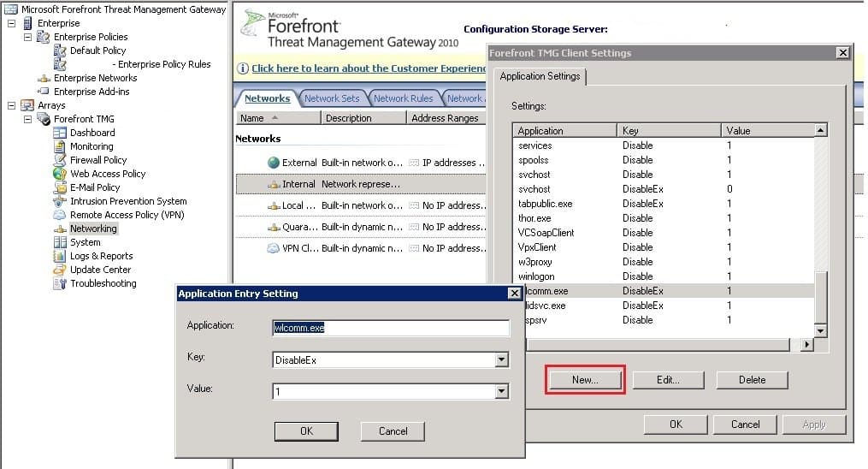Select the w3proxy row
This screenshot has height=469, width=868.
[x=663, y=262]
